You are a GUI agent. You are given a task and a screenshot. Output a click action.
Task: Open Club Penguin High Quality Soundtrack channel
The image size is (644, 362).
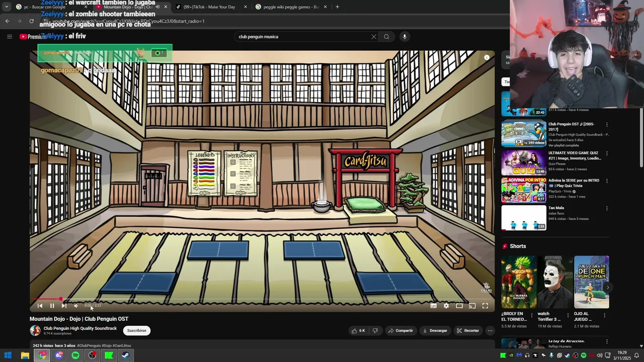[x=80, y=328]
